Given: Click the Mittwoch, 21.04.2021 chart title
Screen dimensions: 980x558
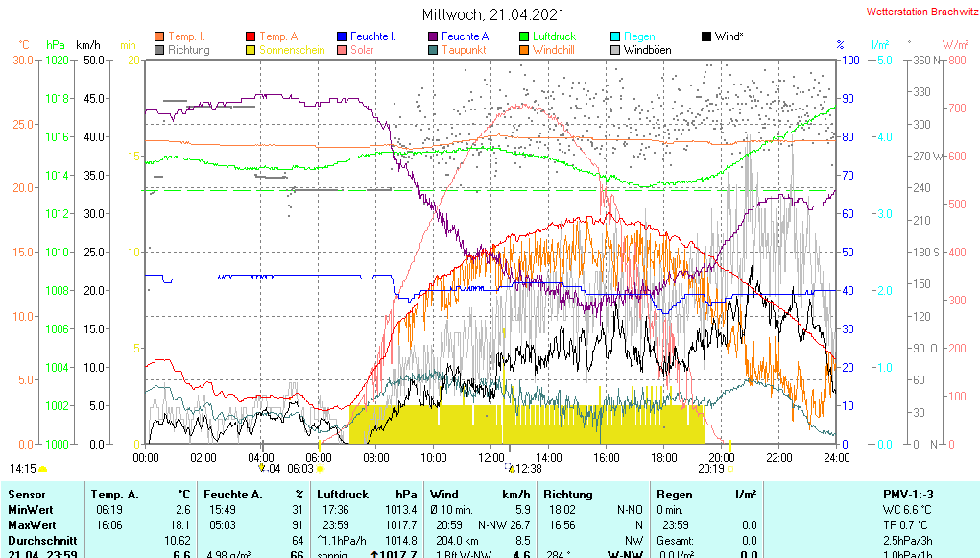Looking at the screenshot, I should point(493,14).
